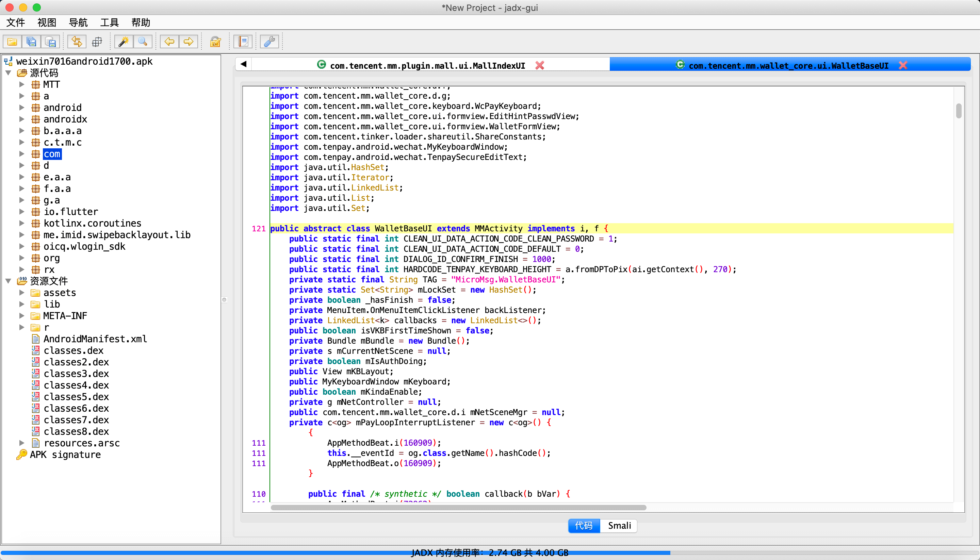Toggle flatten packages grid icon
This screenshot has width=980, height=560.
click(97, 42)
